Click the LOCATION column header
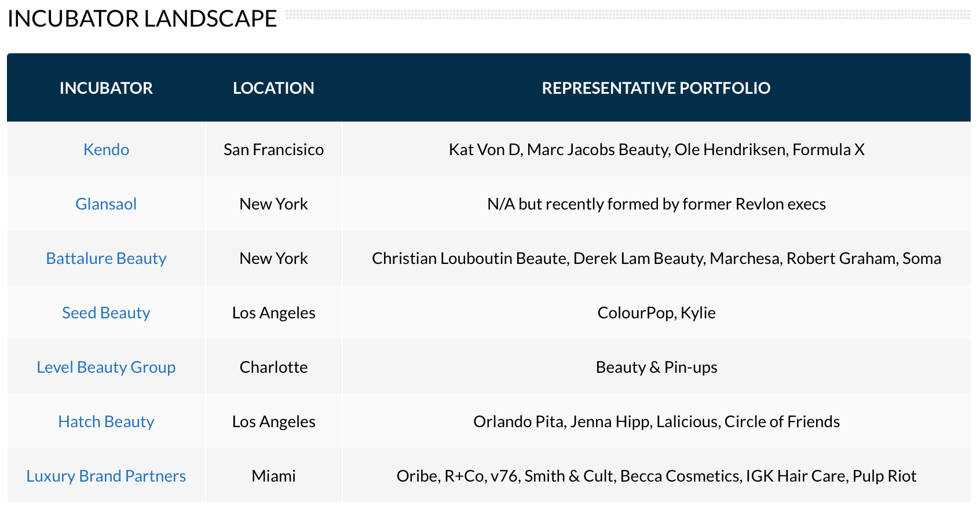Screen dimensions: 980x514 [273, 88]
